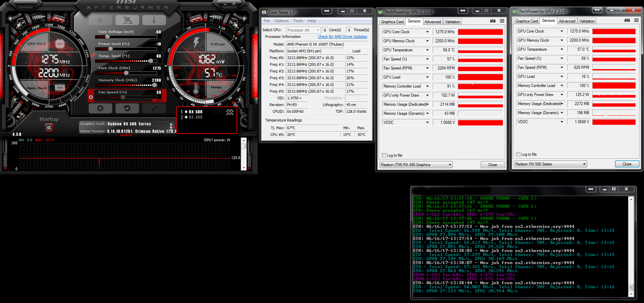Viewport: 644px width, 303px height.
Task: Open Advanced tab in RX 480 GPU-Z
Action: (433, 22)
